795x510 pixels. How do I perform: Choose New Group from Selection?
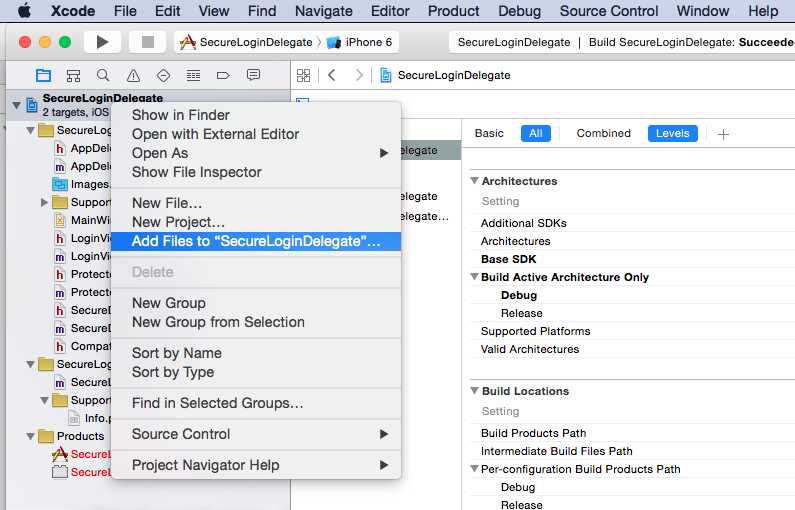pos(256,322)
